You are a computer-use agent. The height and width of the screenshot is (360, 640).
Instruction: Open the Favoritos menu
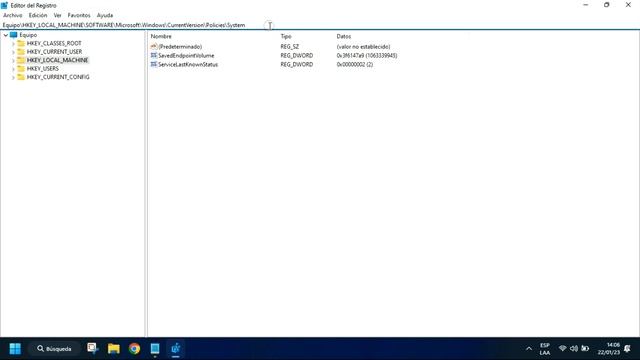pyautogui.click(x=79, y=15)
